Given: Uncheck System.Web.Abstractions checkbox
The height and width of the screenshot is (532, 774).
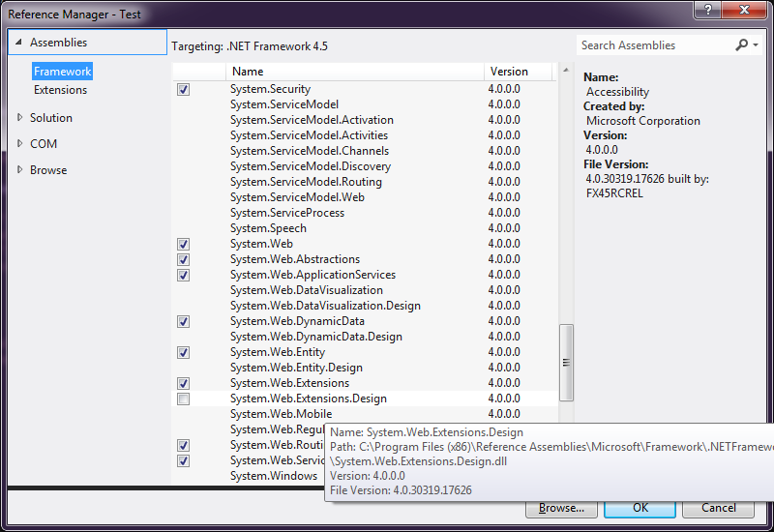Looking at the screenshot, I should (183, 259).
